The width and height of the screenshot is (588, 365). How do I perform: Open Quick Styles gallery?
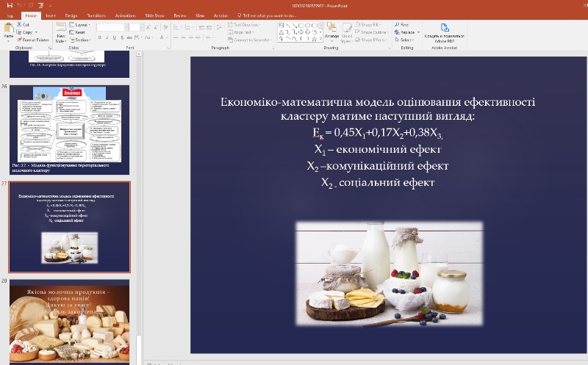point(346,32)
